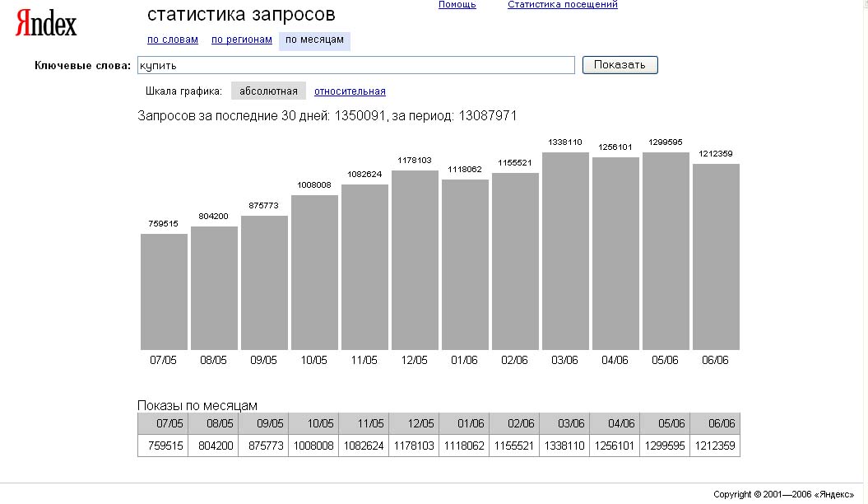Select the 'абсолютная' chart scale
868x504 pixels.
[x=268, y=91]
